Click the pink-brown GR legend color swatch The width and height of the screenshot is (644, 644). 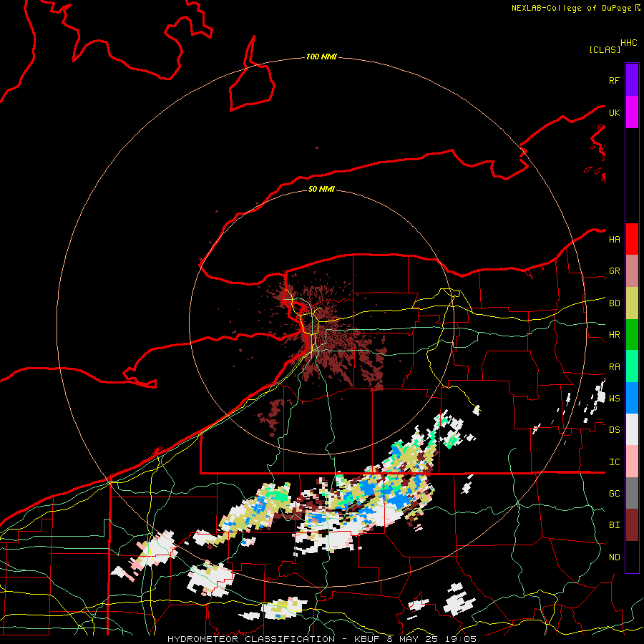632,271
